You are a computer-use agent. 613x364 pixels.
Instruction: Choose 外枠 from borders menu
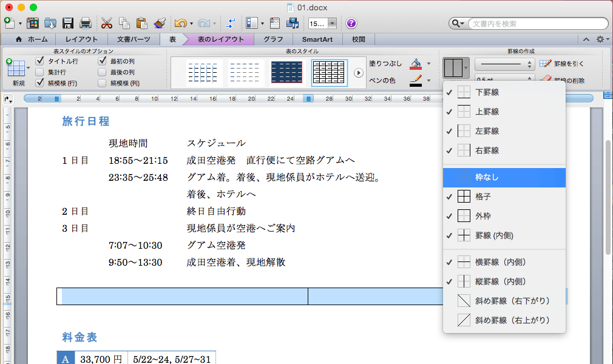coord(504,216)
